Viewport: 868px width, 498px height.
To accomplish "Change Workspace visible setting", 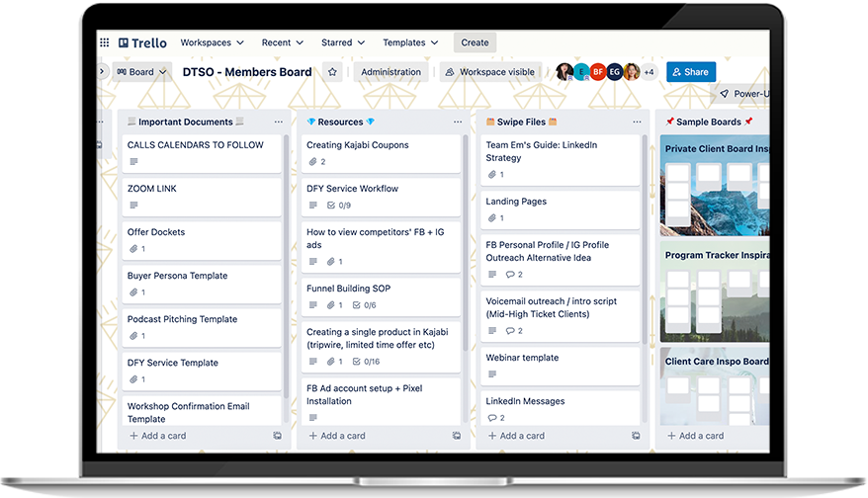I will (x=490, y=72).
